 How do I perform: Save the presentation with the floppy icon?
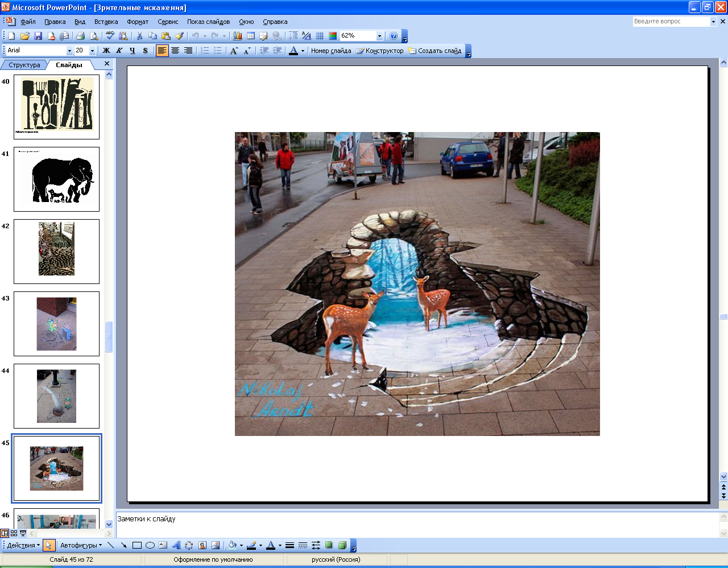click(38, 36)
